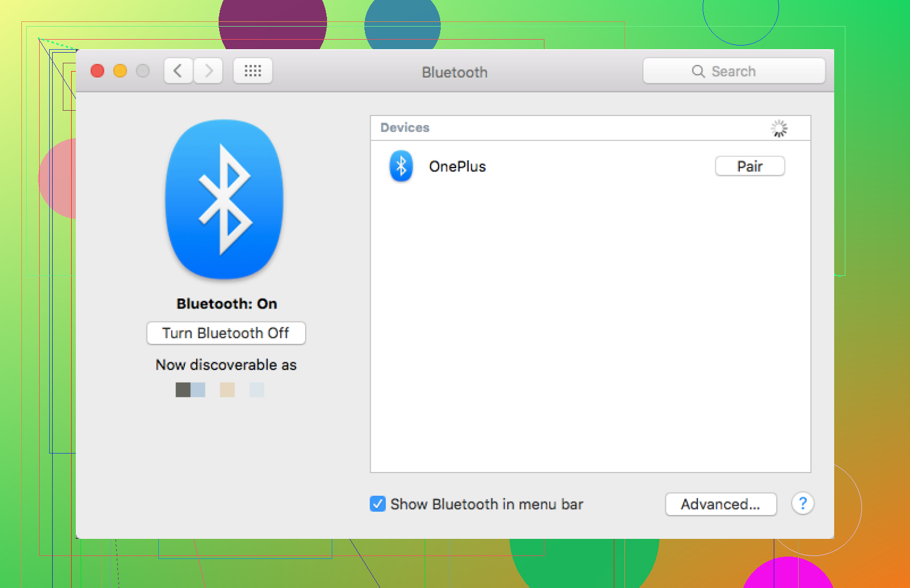The width and height of the screenshot is (910, 588).
Task: Click the back navigation arrow
Action: [x=178, y=71]
